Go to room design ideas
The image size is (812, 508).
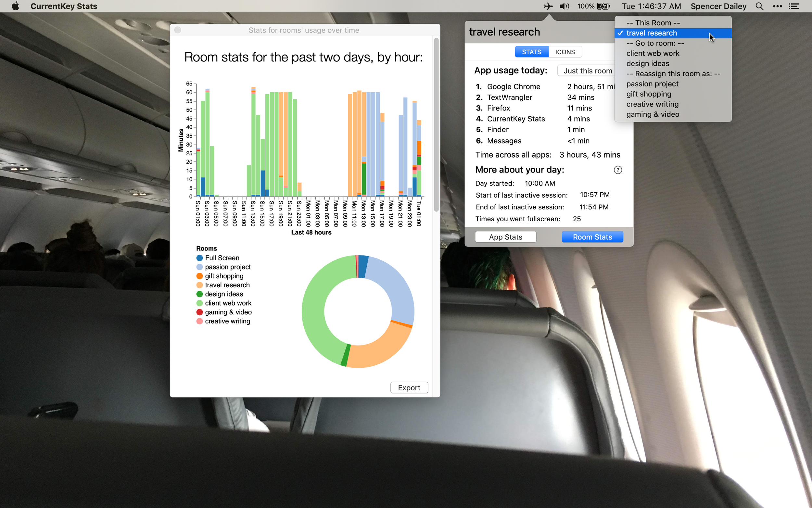(673, 63)
